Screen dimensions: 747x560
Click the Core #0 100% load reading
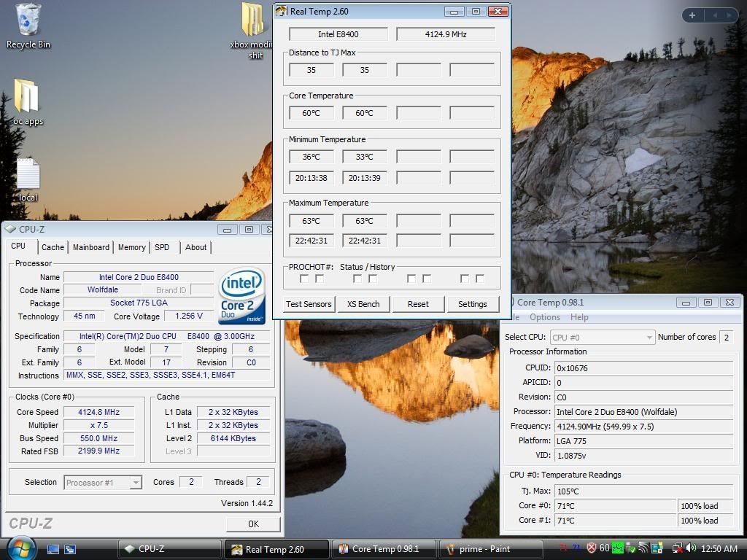[x=705, y=506]
